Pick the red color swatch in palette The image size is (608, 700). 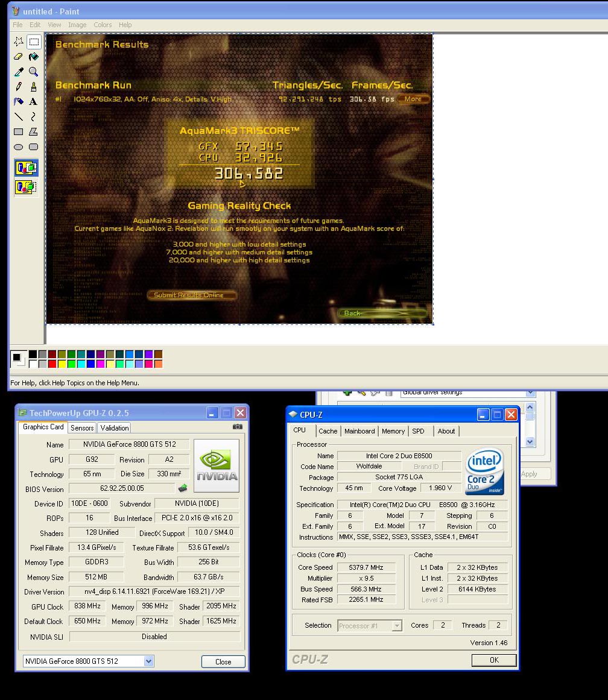[52, 364]
